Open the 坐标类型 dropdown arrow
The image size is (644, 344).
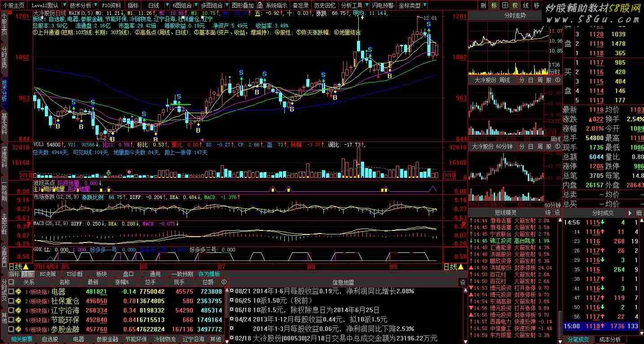click(x=425, y=5)
